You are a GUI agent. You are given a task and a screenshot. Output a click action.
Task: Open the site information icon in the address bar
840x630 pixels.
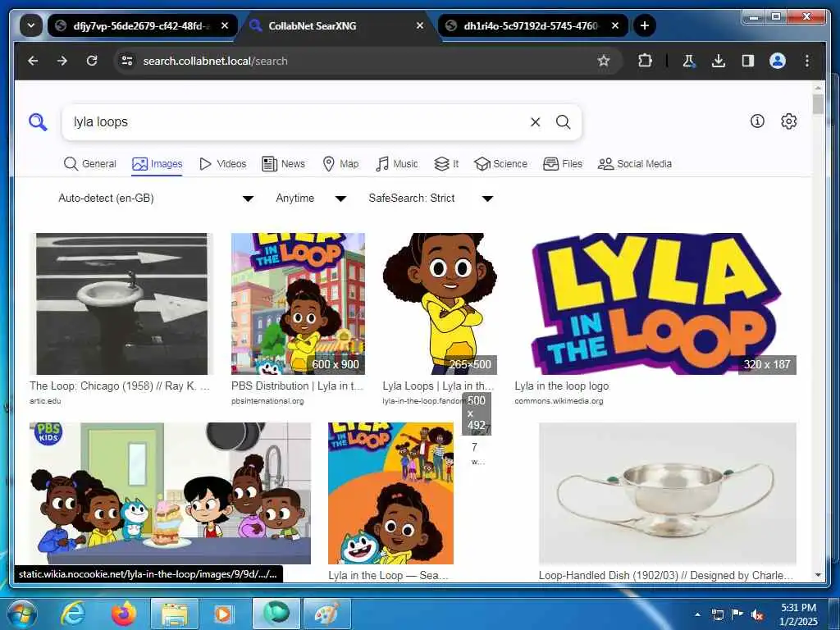(127, 61)
